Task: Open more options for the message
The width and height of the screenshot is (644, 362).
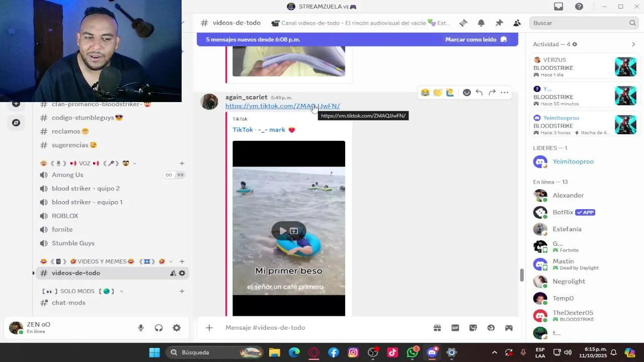Action: tap(504, 93)
